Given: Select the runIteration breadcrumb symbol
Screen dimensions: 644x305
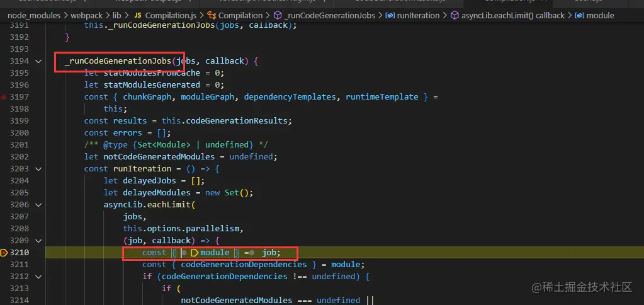Looking at the screenshot, I should click(x=419, y=16).
